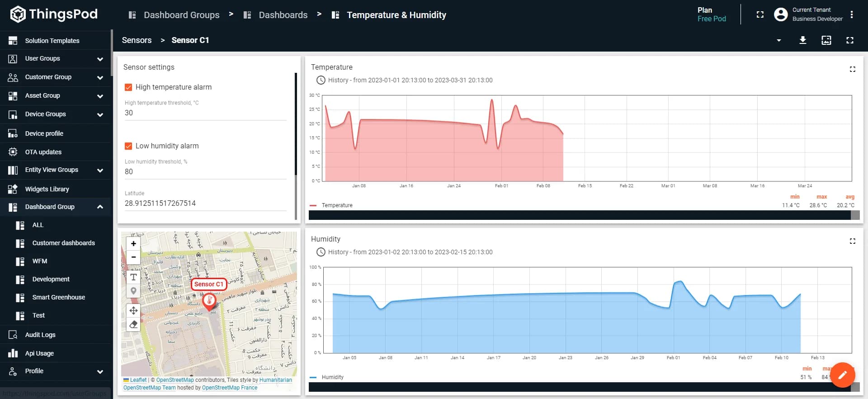This screenshot has height=399, width=868.
Task: Expand the Device Groups submenu
Action: [100, 114]
